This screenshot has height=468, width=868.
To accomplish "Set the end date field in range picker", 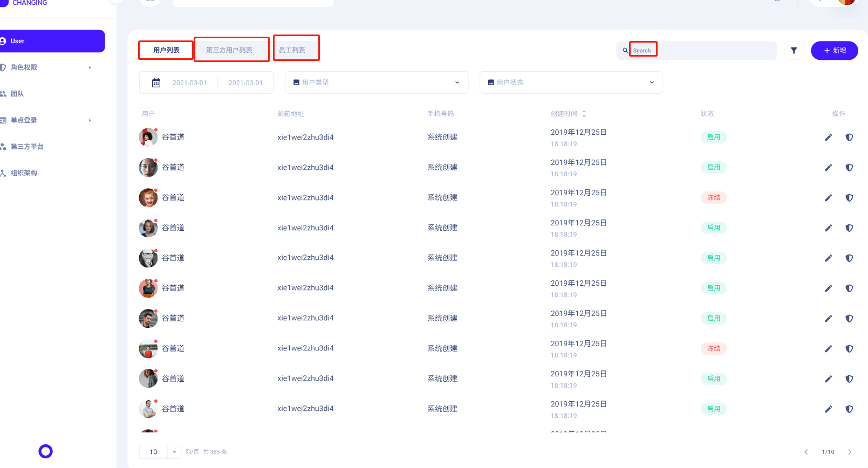I will [x=245, y=83].
